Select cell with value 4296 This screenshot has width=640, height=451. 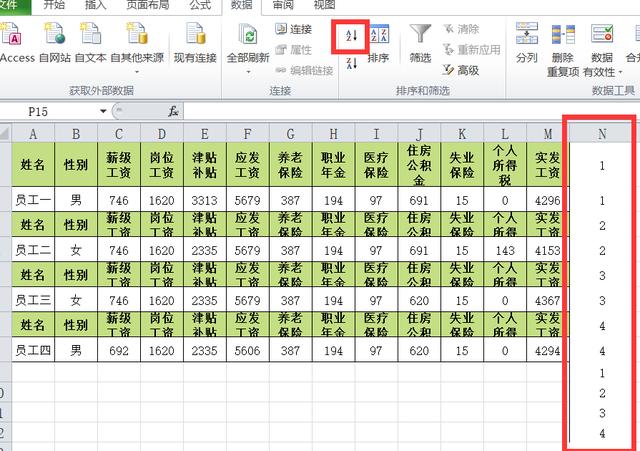pos(547,200)
